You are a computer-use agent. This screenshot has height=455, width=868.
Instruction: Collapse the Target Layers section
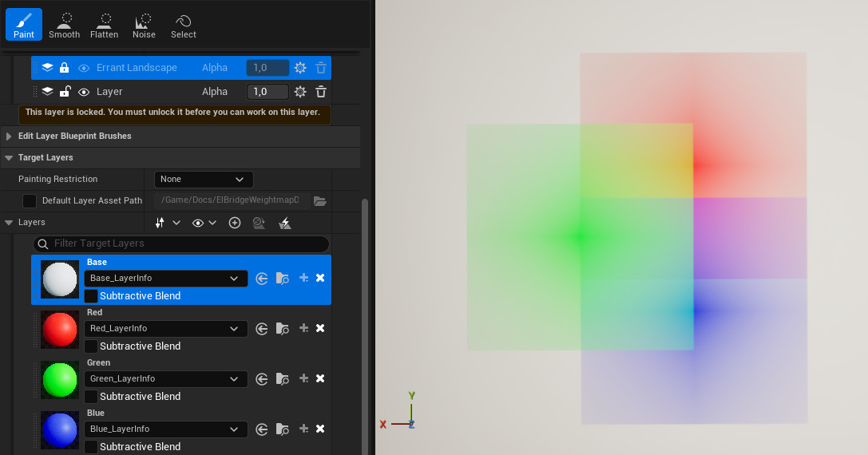pyautogui.click(x=9, y=158)
